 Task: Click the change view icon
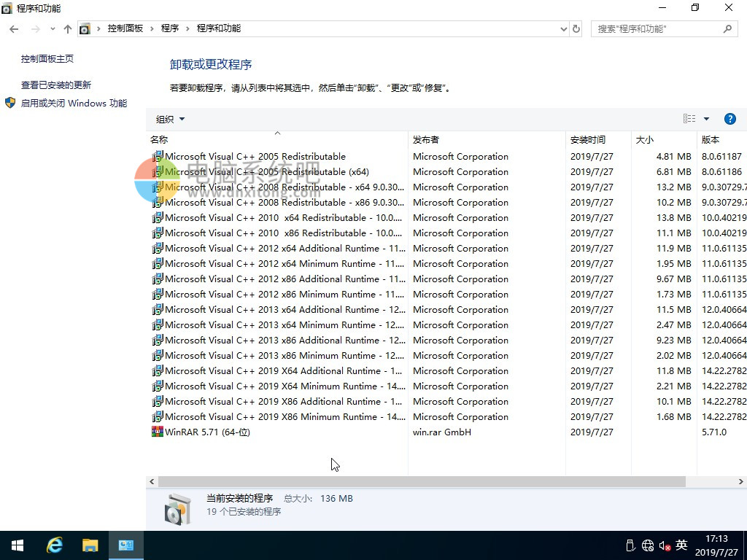point(689,119)
